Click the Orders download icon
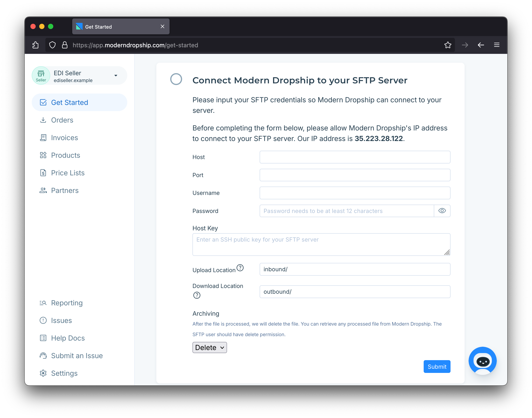The width and height of the screenshot is (532, 418). tap(43, 120)
